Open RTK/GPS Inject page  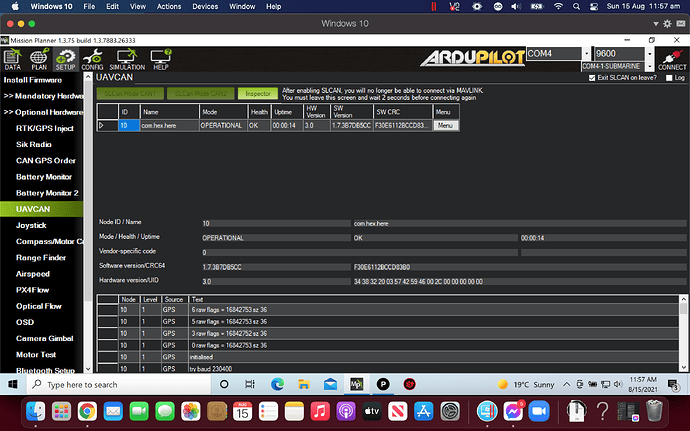click(x=44, y=129)
